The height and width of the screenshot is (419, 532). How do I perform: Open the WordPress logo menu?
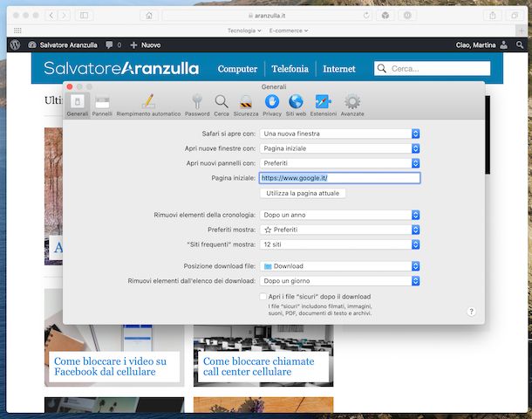click(x=15, y=45)
